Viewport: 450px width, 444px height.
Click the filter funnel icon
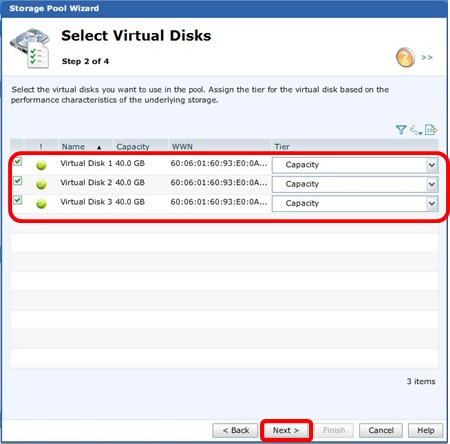coord(401,129)
